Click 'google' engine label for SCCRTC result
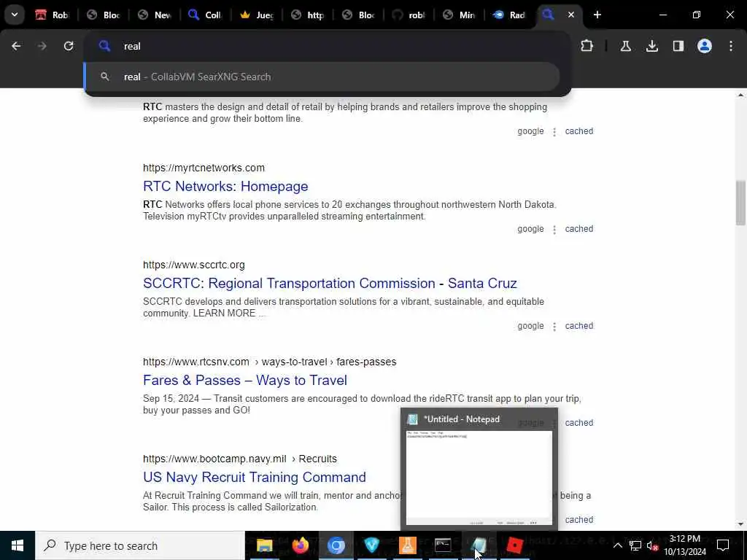747x560 pixels. click(530, 326)
